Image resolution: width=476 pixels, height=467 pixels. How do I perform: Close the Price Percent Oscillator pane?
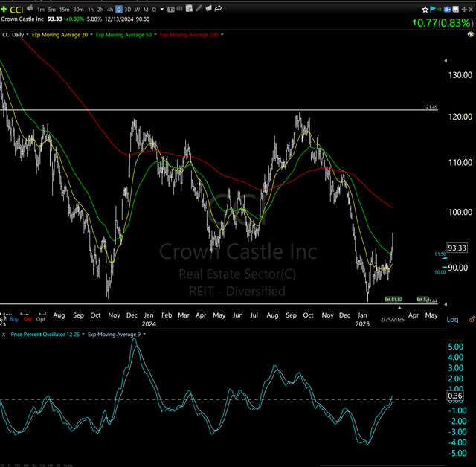click(4, 335)
